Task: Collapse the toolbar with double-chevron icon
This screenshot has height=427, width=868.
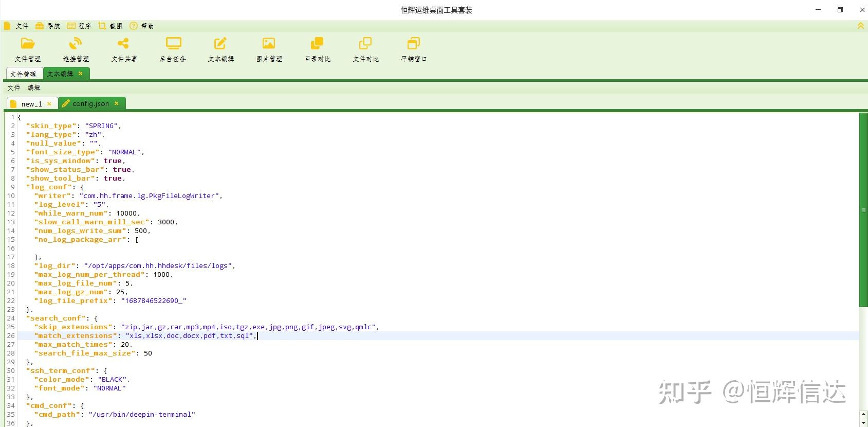Action: pyautogui.click(x=860, y=26)
